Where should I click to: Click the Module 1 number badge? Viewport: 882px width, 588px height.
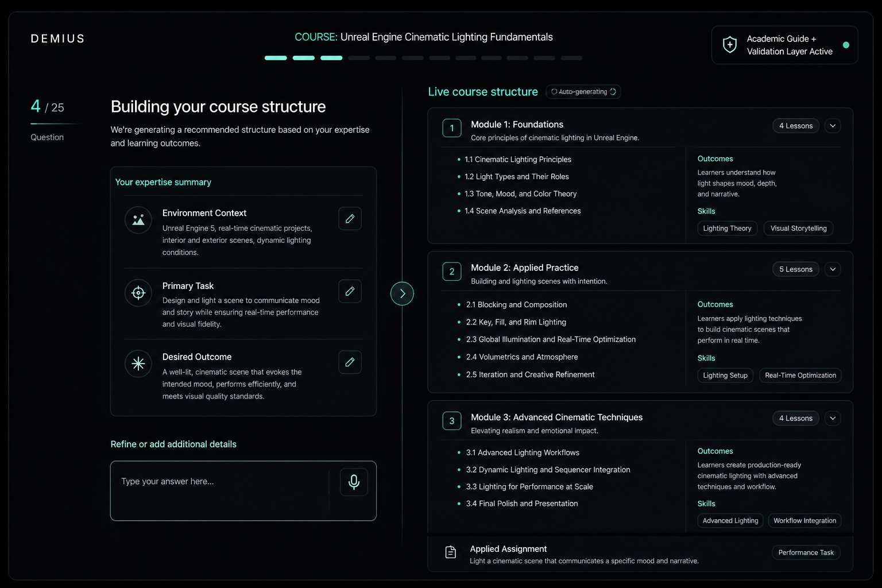452,128
